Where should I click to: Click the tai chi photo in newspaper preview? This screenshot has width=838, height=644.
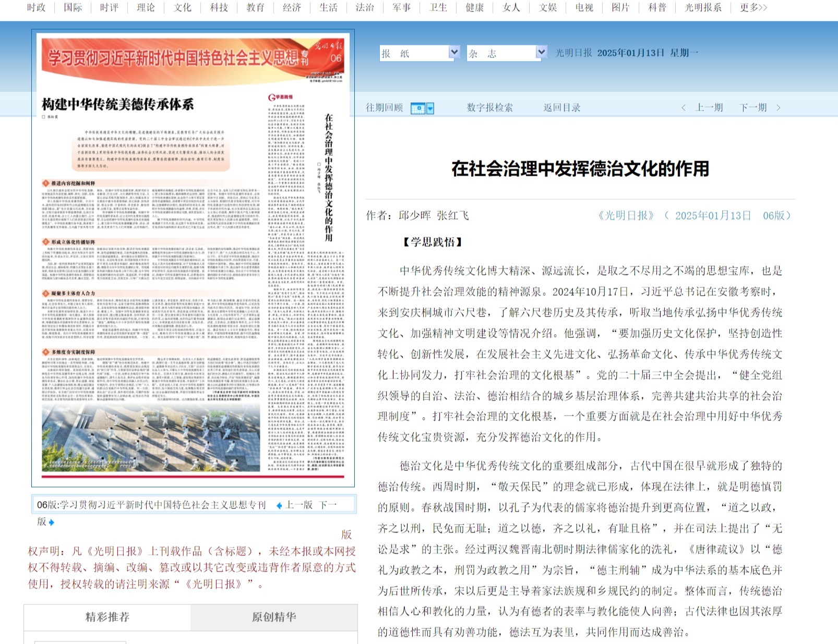pos(151,438)
